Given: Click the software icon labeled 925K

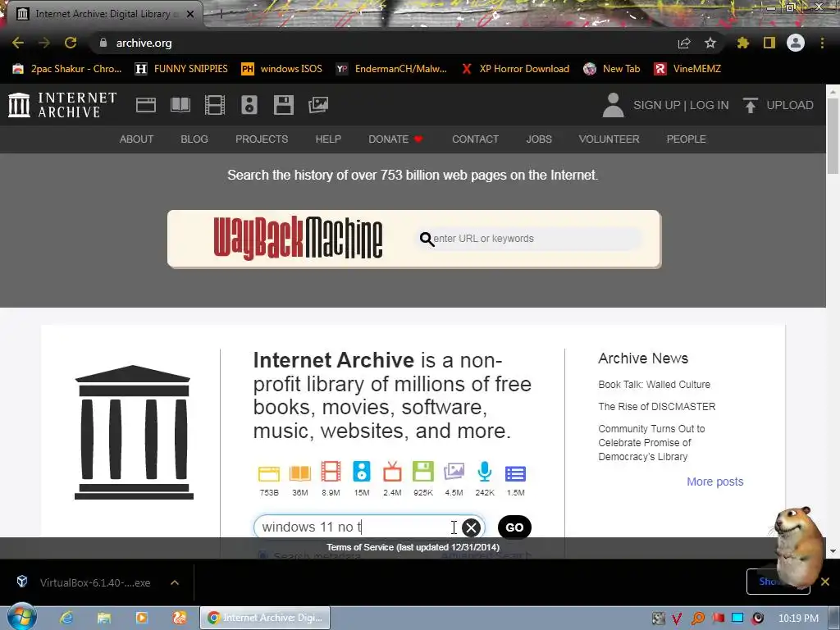Looking at the screenshot, I should pyautogui.click(x=422, y=472).
